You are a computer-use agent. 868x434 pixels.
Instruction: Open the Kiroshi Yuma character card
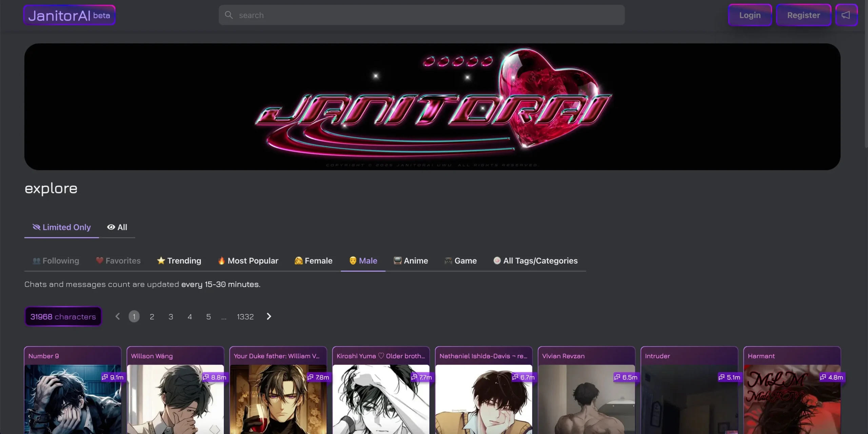coord(381,390)
